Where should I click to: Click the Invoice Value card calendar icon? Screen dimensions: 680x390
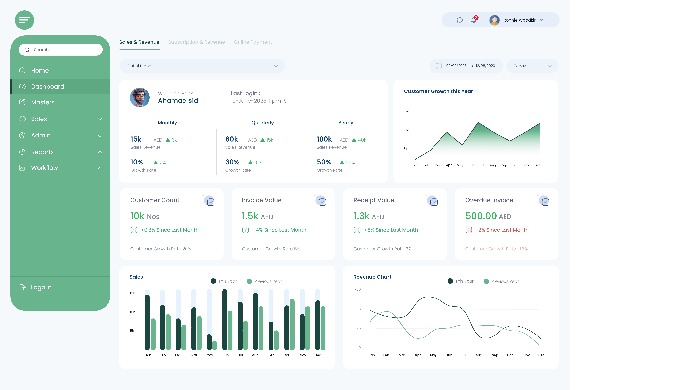[x=321, y=201]
